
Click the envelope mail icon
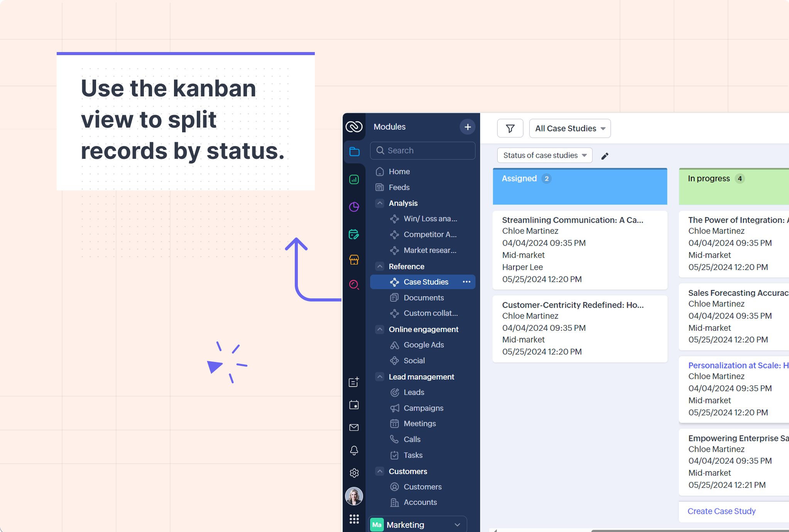click(354, 428)
